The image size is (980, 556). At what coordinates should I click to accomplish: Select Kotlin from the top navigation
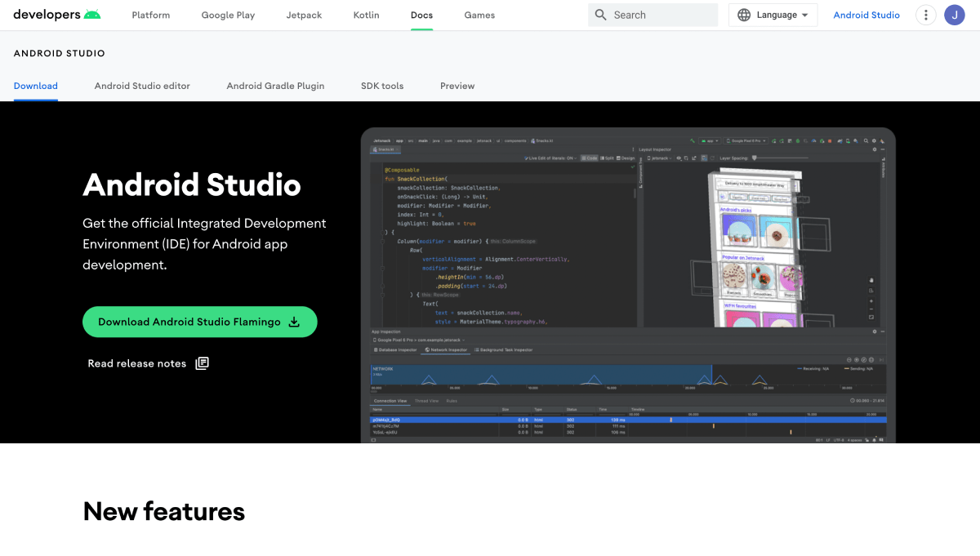[x=366, y=15]
